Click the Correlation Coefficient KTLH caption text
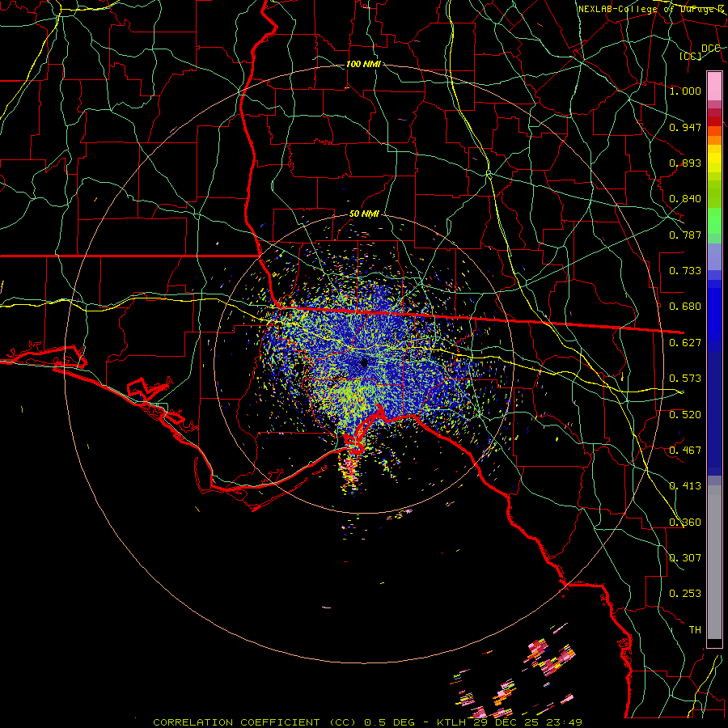This screenshot has width=728, height=728. pos(367,722)
